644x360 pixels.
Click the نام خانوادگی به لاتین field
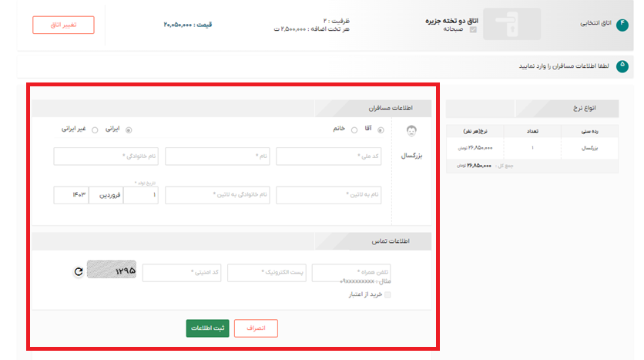click(x=217, y=195)
